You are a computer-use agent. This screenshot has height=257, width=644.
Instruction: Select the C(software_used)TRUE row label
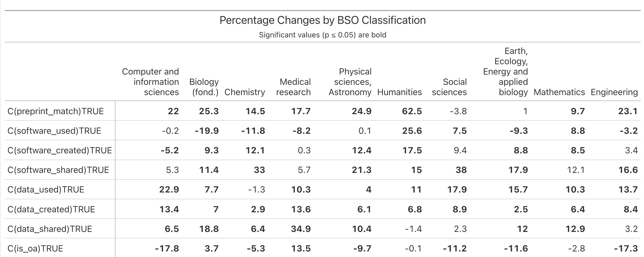[54, 131]
